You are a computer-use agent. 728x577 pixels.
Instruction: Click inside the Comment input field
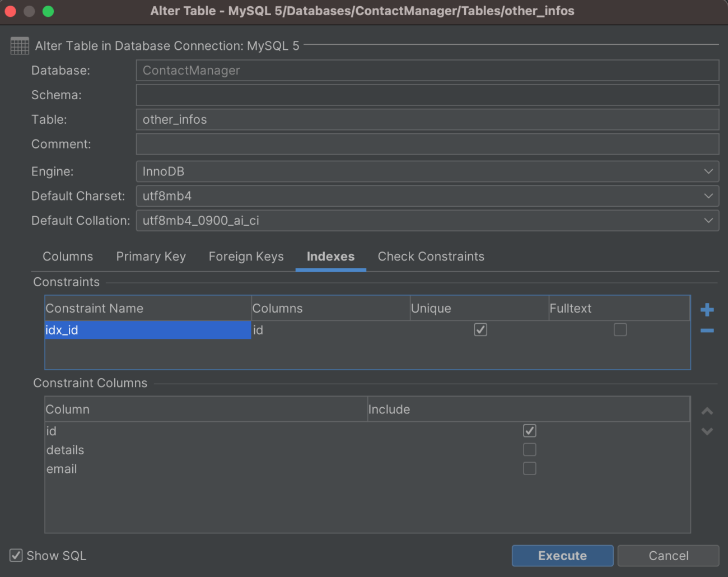pos(427,144)
